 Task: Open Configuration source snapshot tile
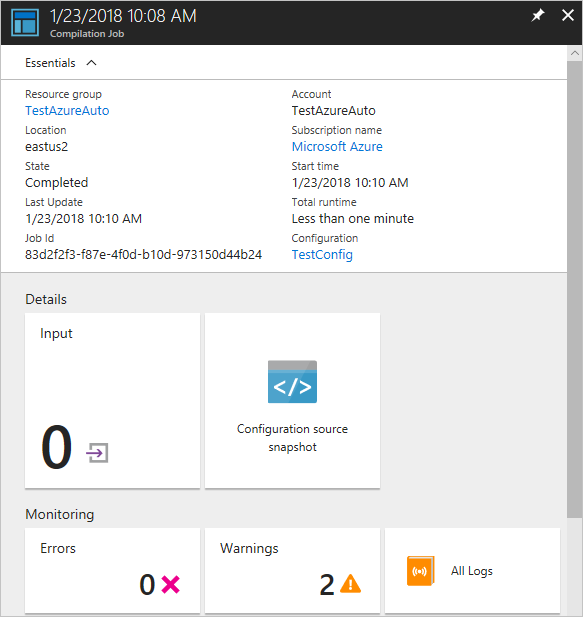click(292, 401)
